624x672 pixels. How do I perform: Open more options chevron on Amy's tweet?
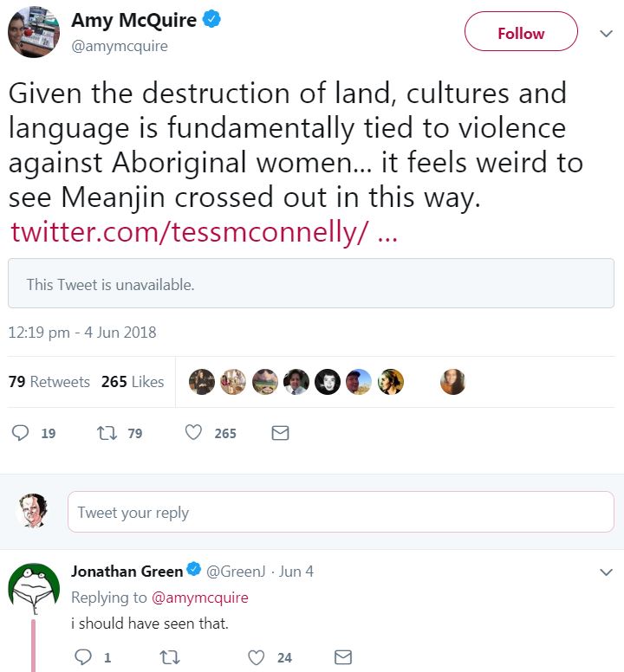click(607, 34)
